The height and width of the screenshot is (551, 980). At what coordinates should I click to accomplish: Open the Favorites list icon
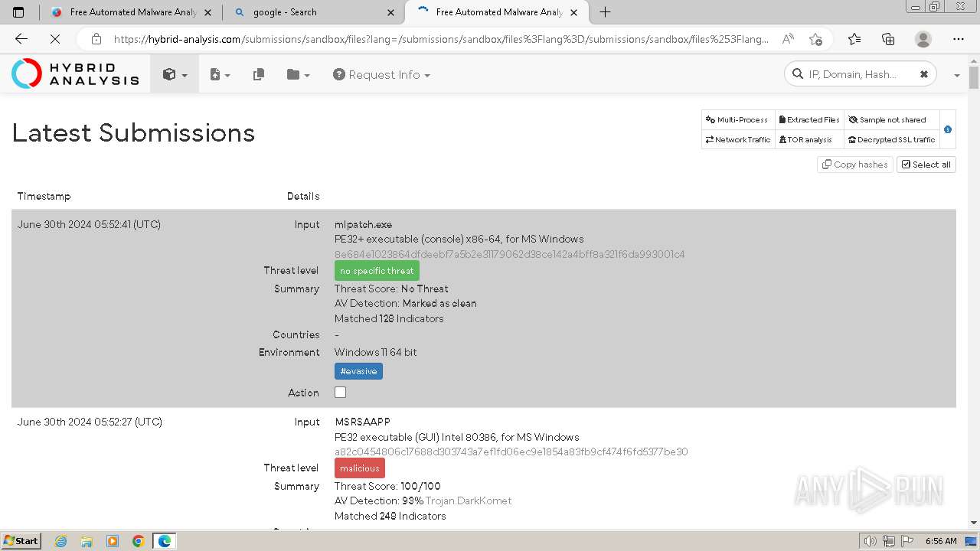pyautogui.click(x=854, y=39)
